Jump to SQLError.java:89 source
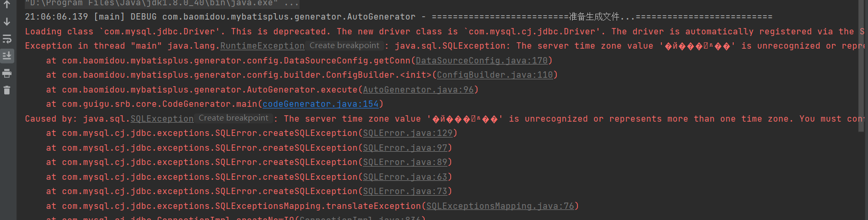Image resolution: width=868 pixels, height=220 pixels. click(x=405, y=162)
